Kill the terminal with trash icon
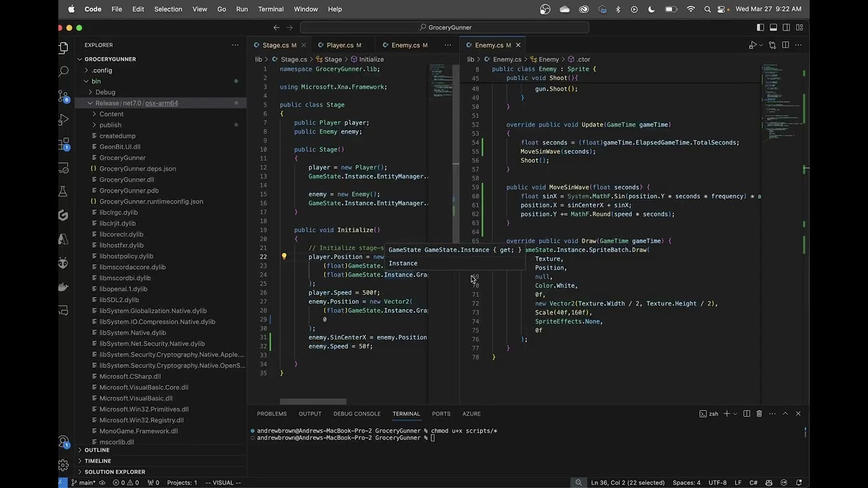The image size is (868, 488). (759, 413)
